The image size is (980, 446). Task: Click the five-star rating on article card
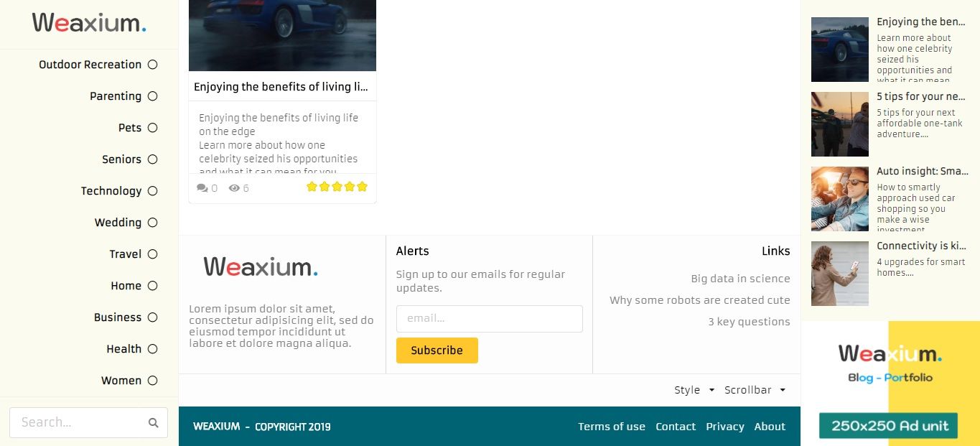[337, 187]
